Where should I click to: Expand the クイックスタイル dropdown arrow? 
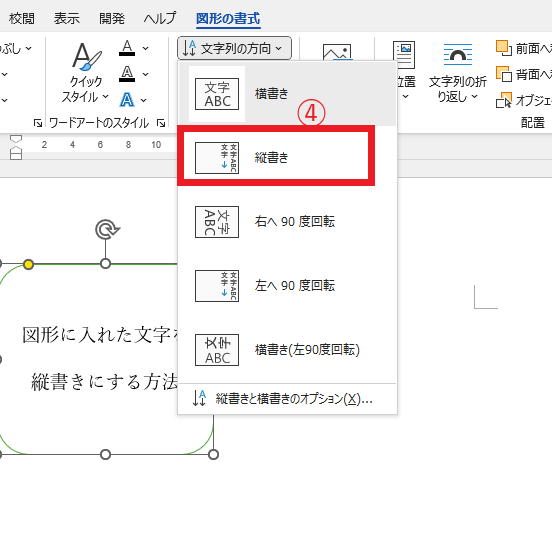pyautogui.click(x=105, y=96)
